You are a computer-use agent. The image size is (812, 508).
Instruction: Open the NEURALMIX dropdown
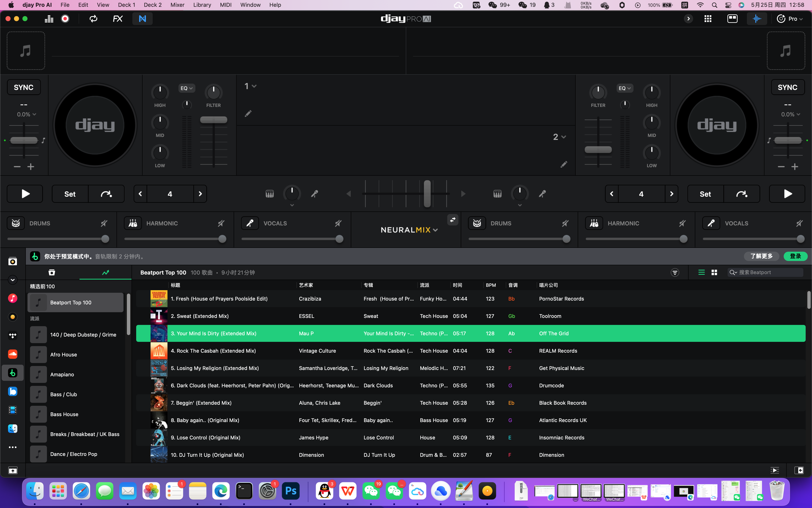pyautogui.click(x=409, y=230)
